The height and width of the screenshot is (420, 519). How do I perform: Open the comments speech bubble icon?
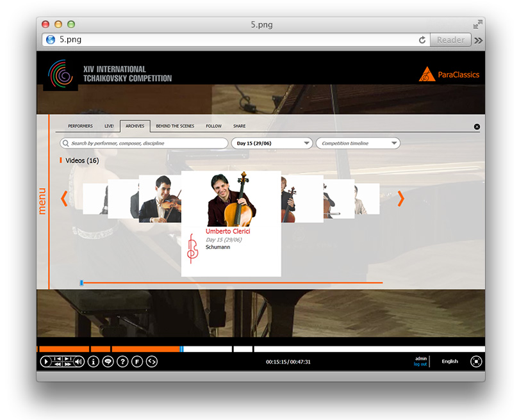pyautogui.click(x=108, y=362)
